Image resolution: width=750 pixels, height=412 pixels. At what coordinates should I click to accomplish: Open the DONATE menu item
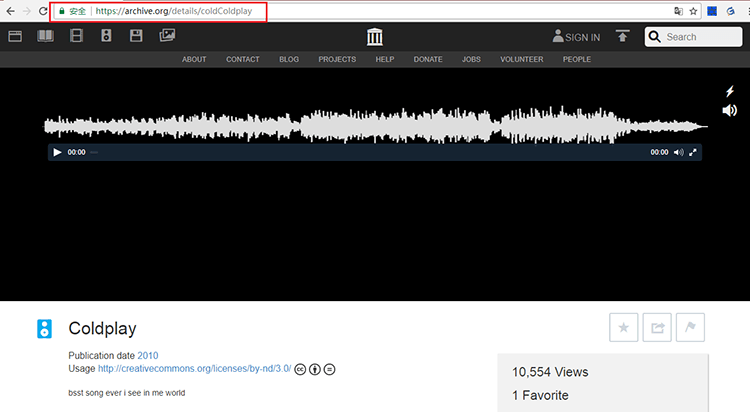click(428, 59)
